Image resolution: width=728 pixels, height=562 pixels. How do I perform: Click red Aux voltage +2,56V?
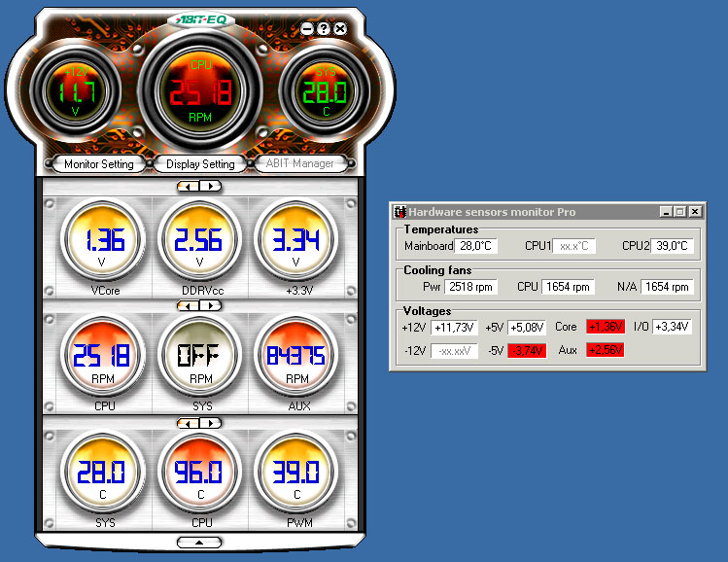coord(606,350)
